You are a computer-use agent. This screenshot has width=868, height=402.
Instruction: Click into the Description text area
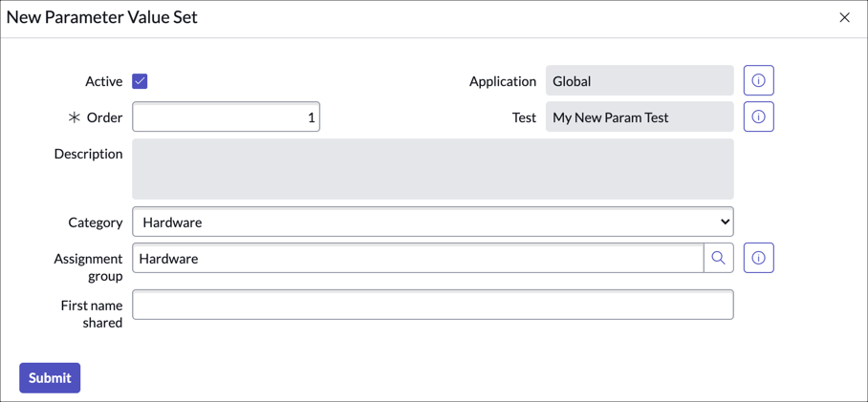click(x=433, y=169)
